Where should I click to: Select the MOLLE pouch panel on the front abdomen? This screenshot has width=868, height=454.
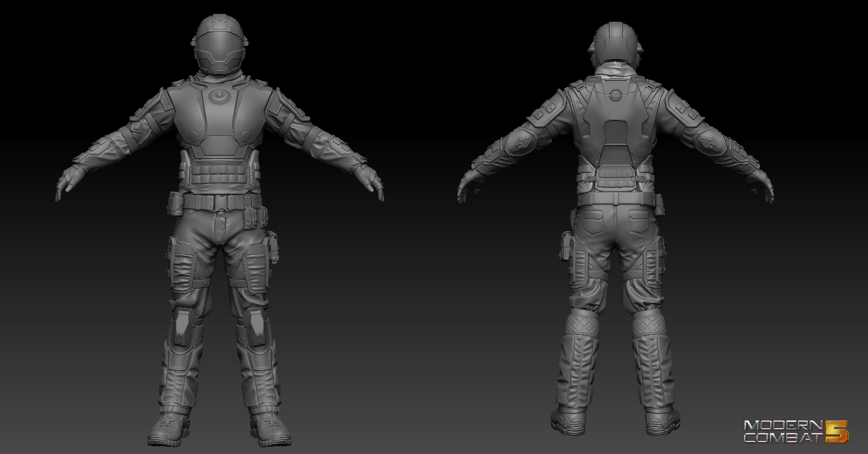220,175
